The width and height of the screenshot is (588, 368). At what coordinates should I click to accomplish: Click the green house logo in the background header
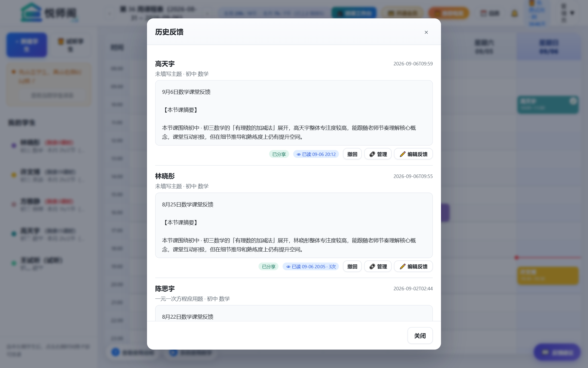click(32, 12)
